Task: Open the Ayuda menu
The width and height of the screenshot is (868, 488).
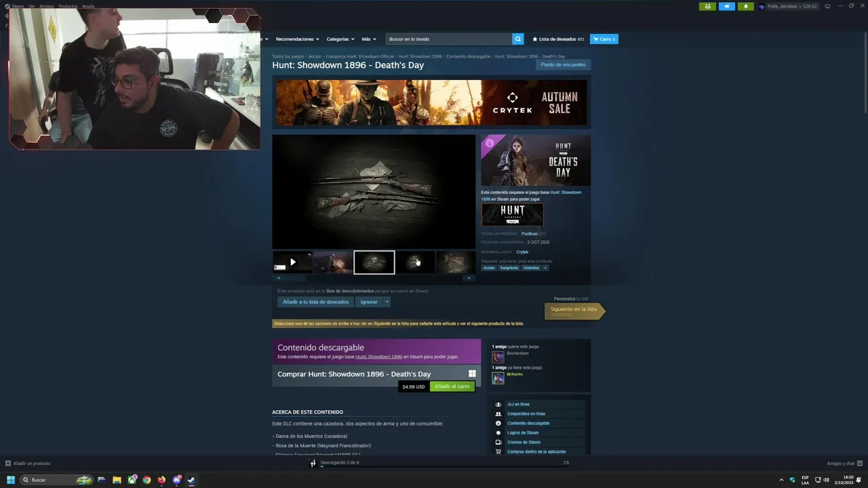Action: click(x=88, y=6)
